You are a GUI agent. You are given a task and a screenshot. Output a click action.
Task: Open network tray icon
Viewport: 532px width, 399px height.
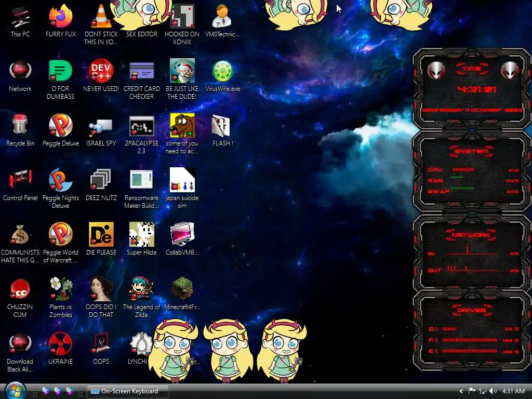(483, 391)
